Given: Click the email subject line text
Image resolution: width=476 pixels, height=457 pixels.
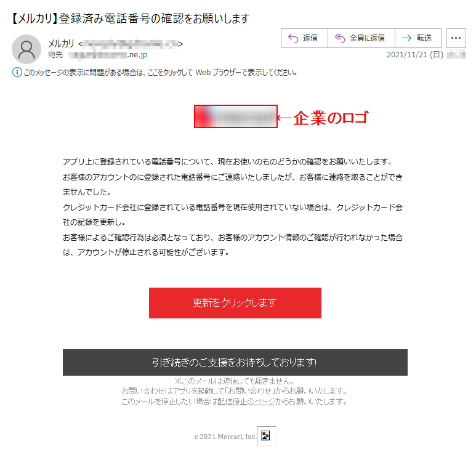Looking at the screenshot, I should tap(131, 18).
